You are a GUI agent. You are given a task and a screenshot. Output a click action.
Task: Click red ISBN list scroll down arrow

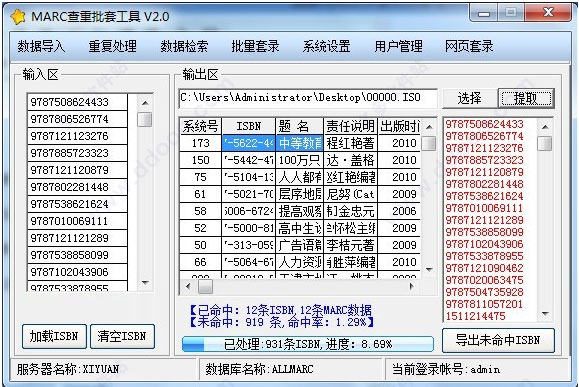[545, 314]
